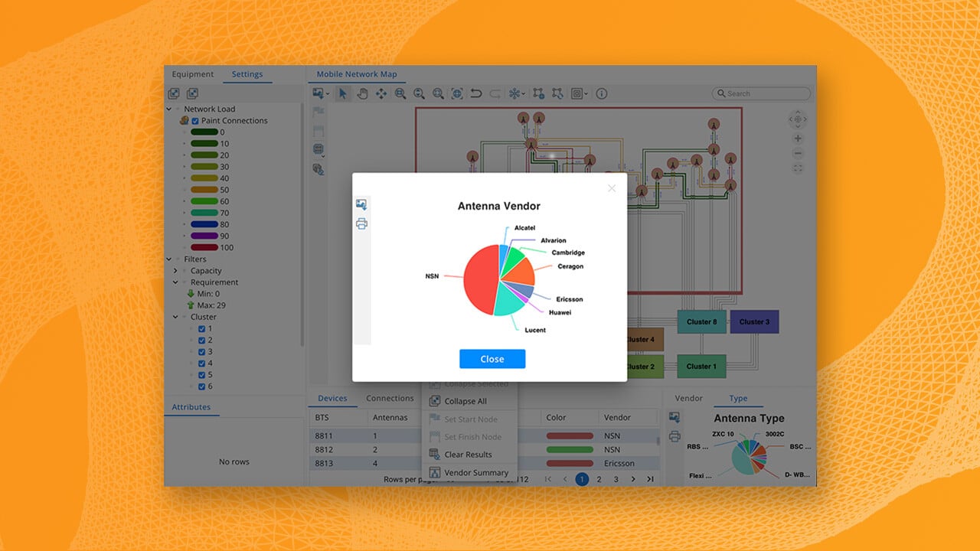Collapse the Cluster filter node
Screen dimensions: 980x551
(175, 317)
